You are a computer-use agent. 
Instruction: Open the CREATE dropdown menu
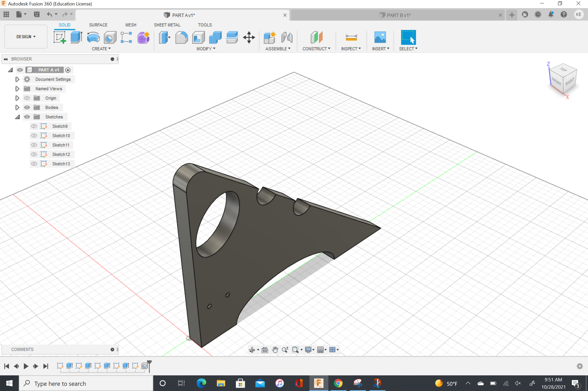pyautogui.click(x=101, y=48)
